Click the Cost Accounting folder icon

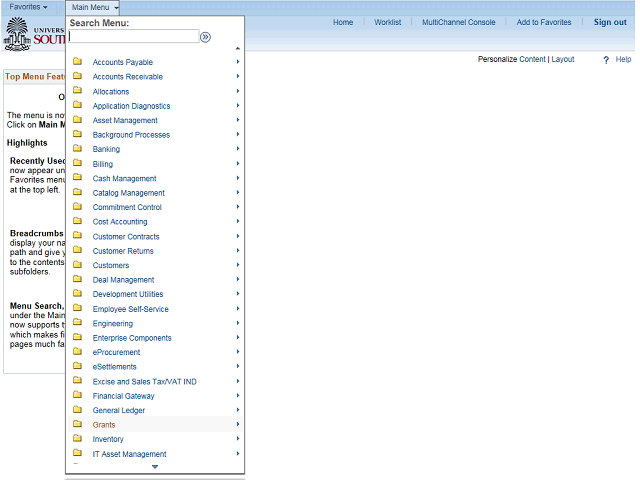tap(78, 221)
